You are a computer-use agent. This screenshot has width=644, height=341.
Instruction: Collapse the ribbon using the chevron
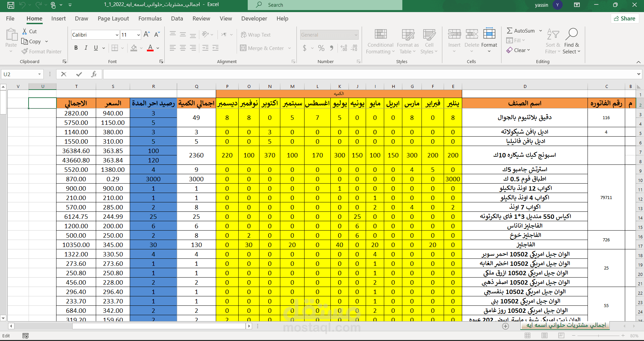(638, 62)
